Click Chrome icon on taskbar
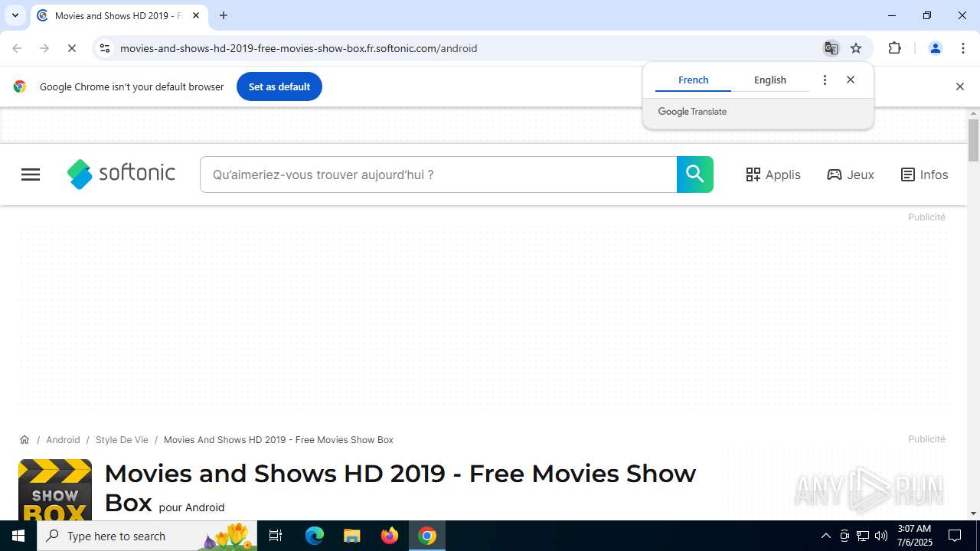The height and width of the screenshot is (551, 980). (x=427, y=536)
